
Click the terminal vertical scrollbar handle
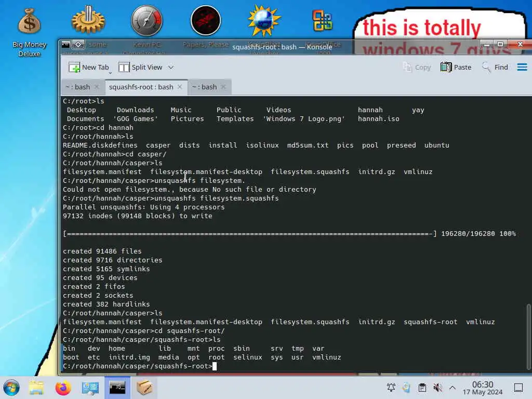click(x=528, y=336)
